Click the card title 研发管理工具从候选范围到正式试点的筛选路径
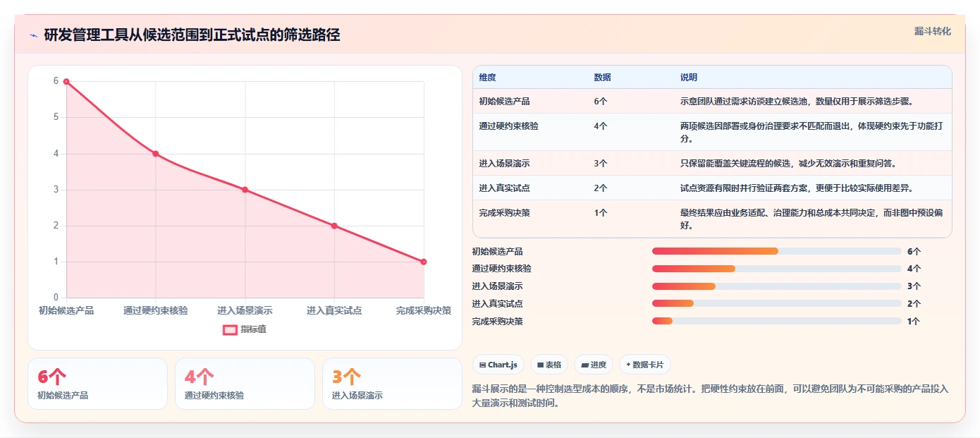Image resolution: width=980 pixels, height=438 pixels. (x=192, y=35)
